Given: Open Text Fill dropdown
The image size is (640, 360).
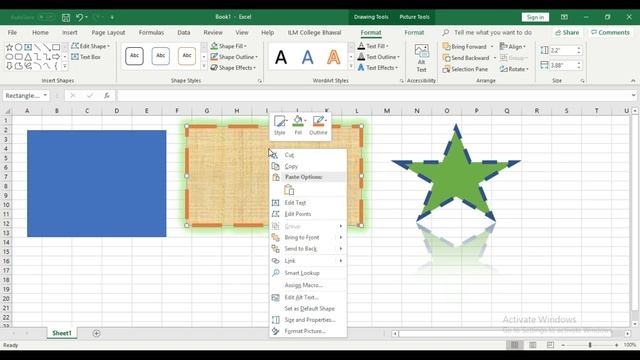Looking at the screenshot, I should [373, 46].
